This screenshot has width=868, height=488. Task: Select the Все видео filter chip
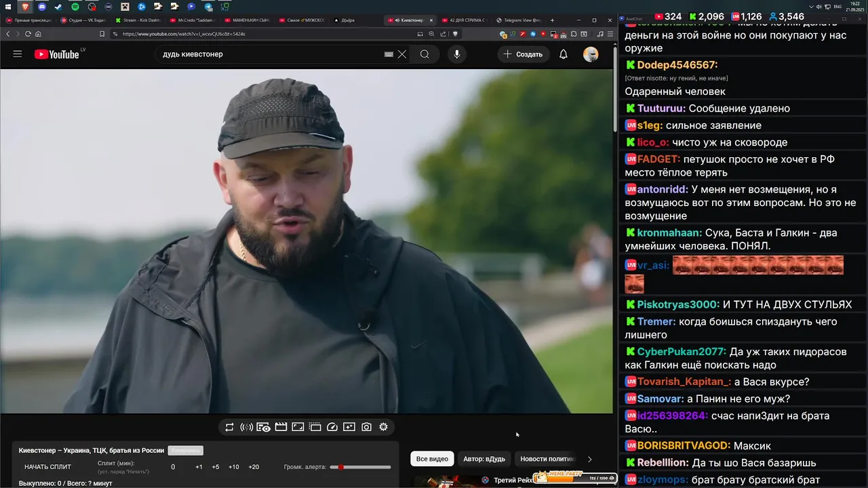432,459
